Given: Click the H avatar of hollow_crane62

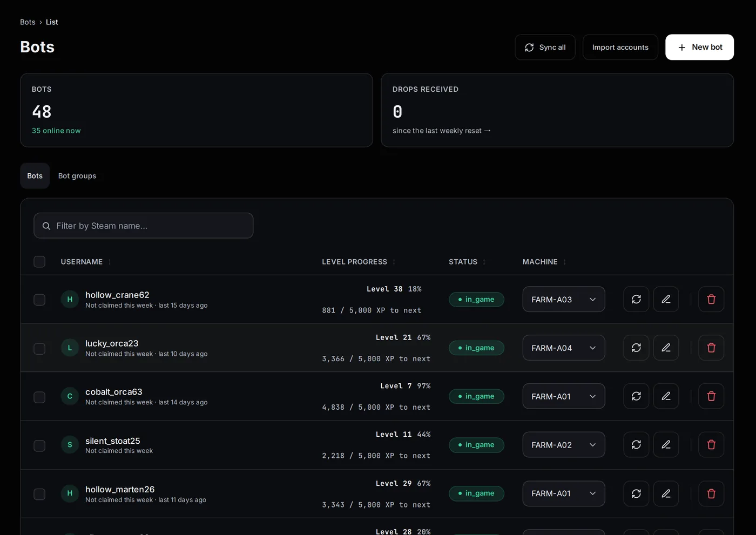Looking at the screenshot, I should (70, 299).
